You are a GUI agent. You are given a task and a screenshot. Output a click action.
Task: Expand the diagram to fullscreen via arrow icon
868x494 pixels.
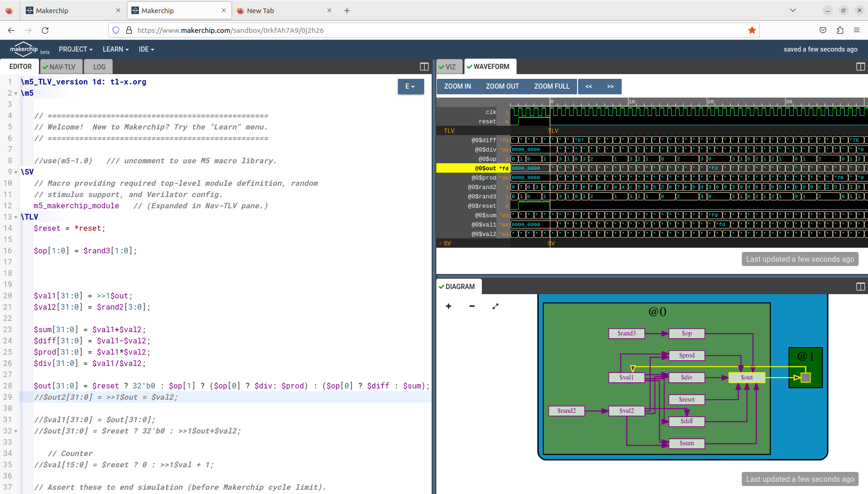495,306
